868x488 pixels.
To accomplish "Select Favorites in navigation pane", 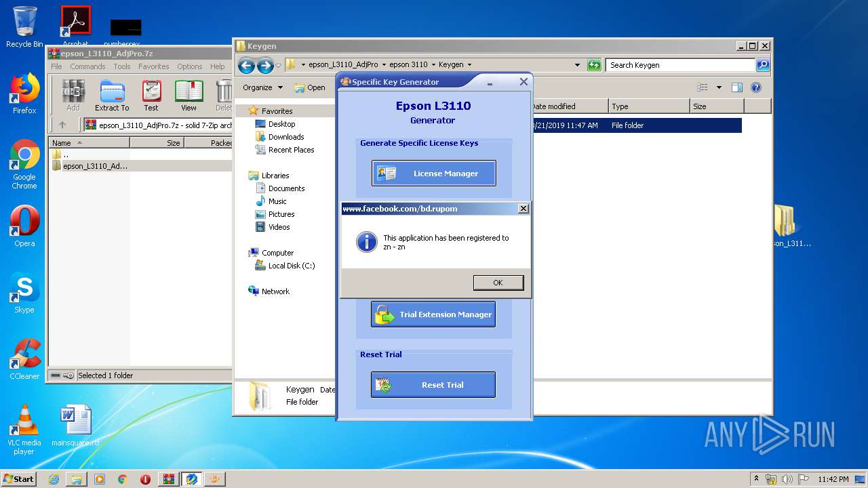I will (x=277, y=111).
